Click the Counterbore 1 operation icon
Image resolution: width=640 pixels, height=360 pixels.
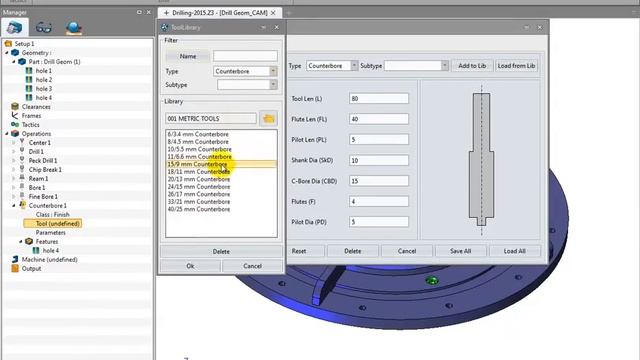point(22,205)
